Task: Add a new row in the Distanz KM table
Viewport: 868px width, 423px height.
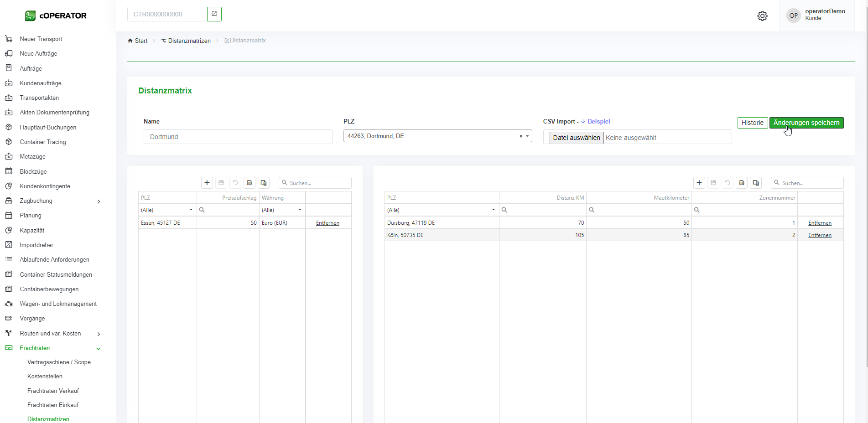Action: pos(699,183)
